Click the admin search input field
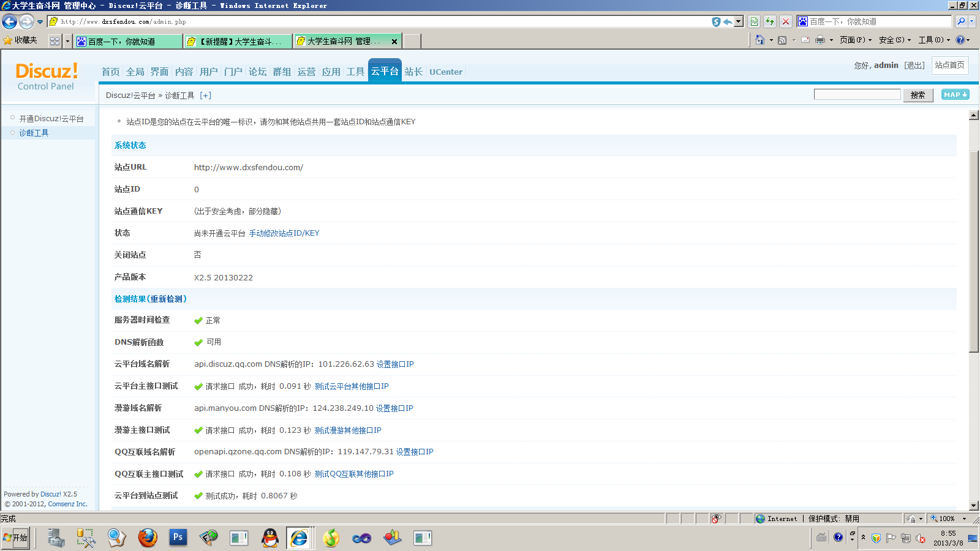The width and height of the screenshot is (980, 551). [858, 94]
